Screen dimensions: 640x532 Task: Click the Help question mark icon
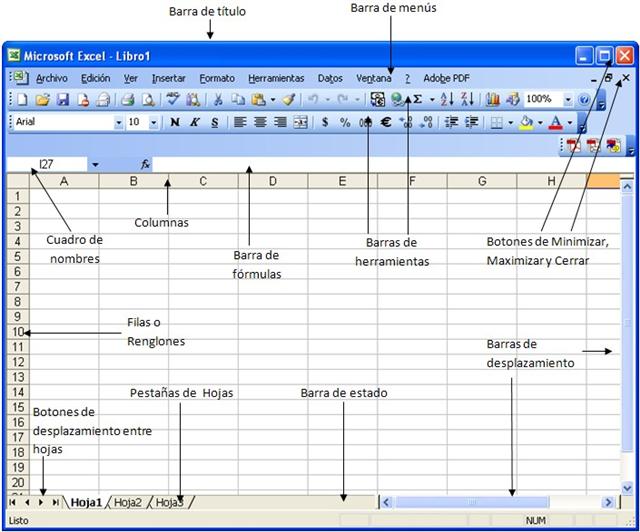(x=584, y=99)
